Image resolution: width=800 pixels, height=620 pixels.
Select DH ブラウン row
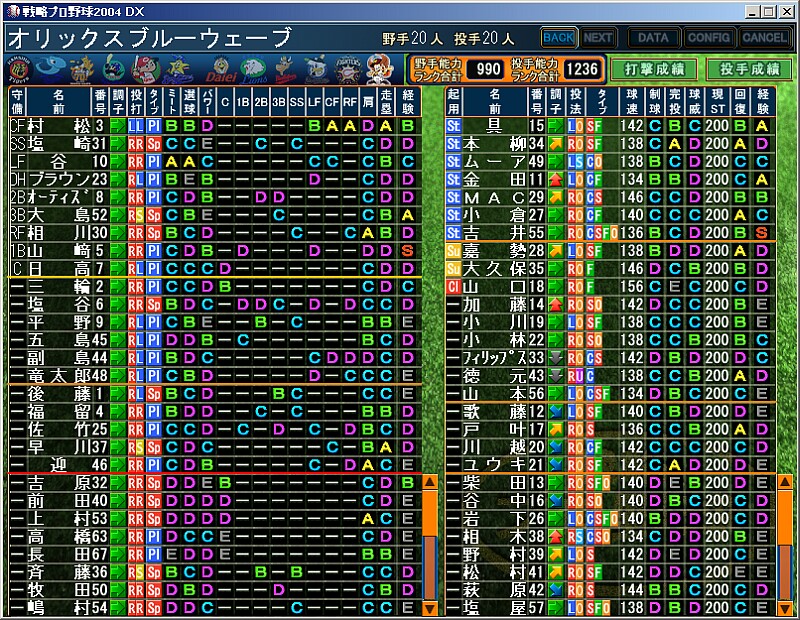[x=214, y=180]
